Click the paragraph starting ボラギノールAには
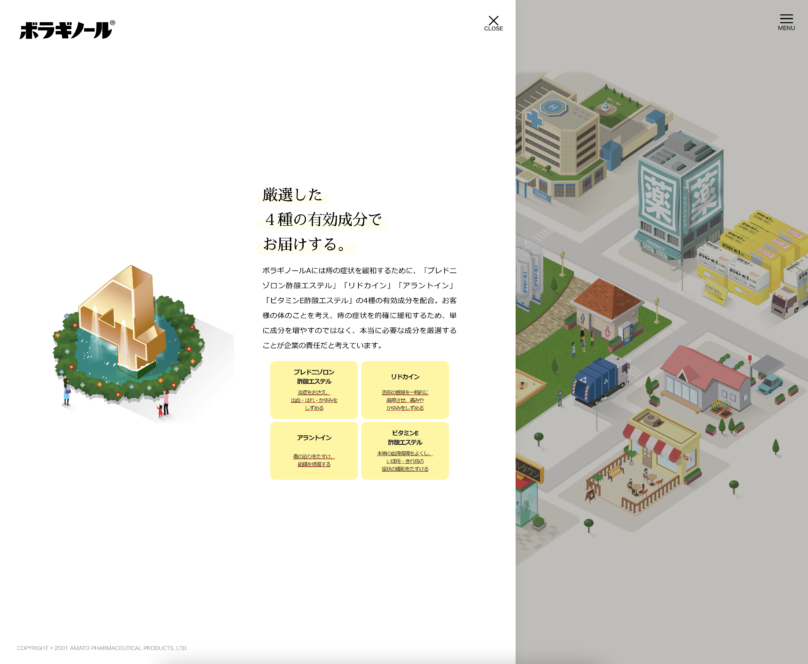Screen dimensions: 808x664 coord(359,308)
